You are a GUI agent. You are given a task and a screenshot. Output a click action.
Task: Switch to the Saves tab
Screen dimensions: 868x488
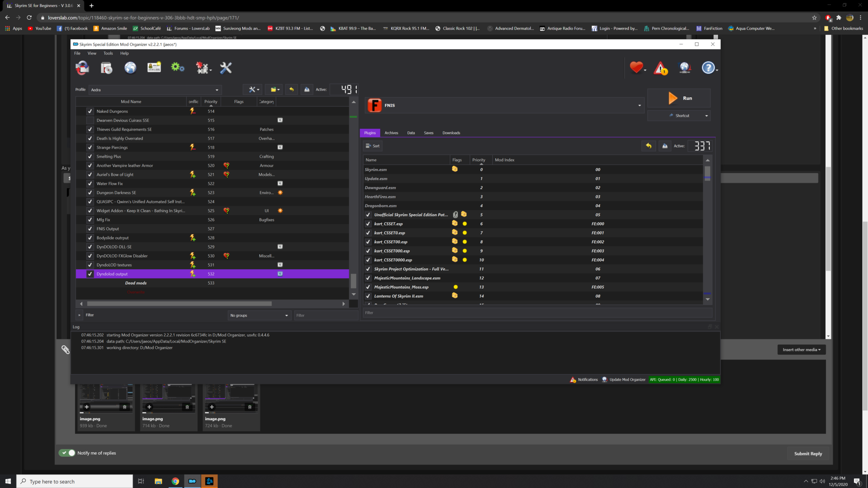(x=429, y=133)
